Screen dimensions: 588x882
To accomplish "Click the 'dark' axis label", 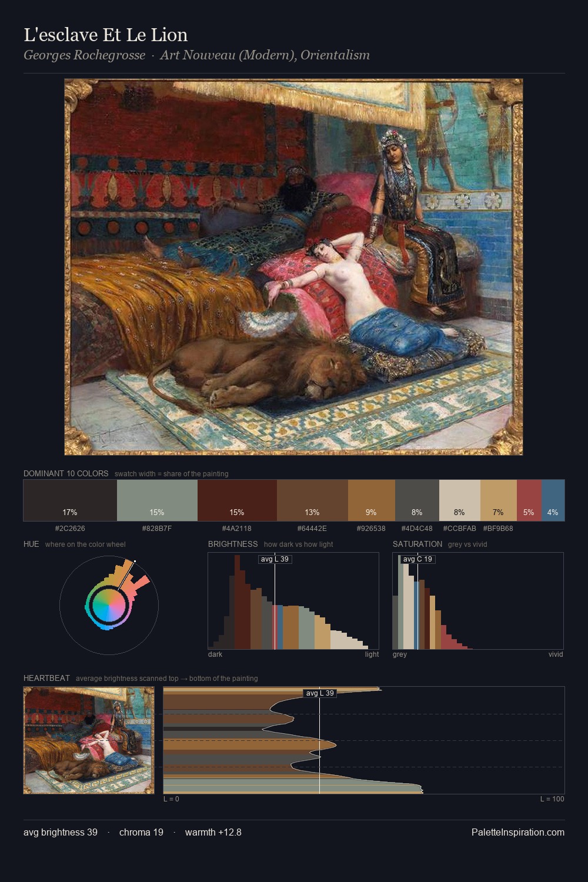I will 215,654.
